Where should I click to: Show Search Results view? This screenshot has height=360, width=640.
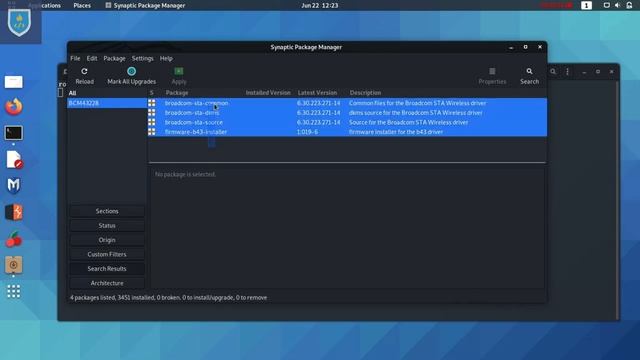(x=107, y=269)
